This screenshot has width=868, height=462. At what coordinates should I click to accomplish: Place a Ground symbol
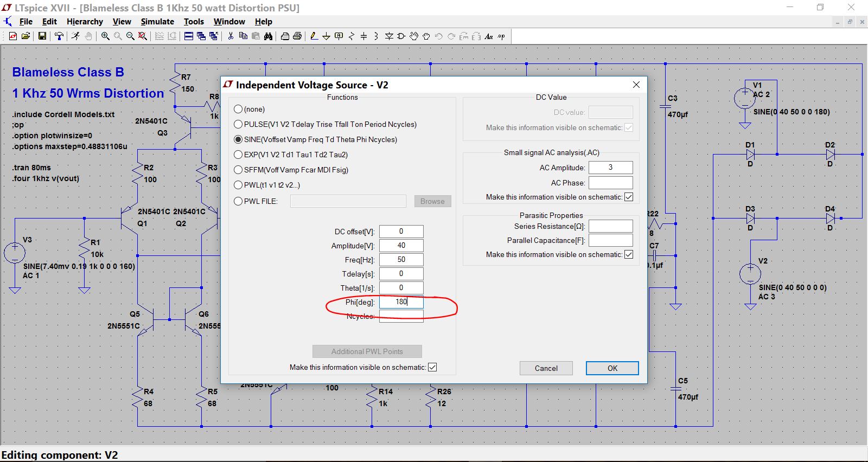click(x=326, y=36)
